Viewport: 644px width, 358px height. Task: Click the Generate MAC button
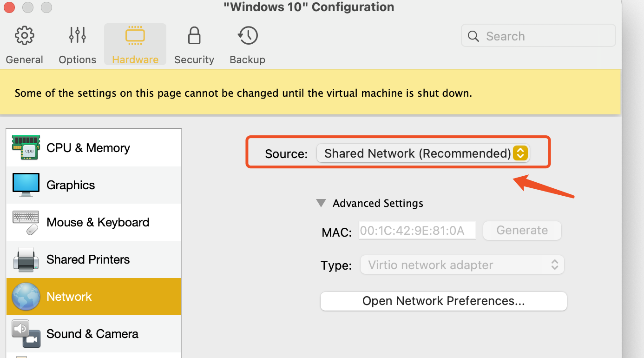click(522, 231)
